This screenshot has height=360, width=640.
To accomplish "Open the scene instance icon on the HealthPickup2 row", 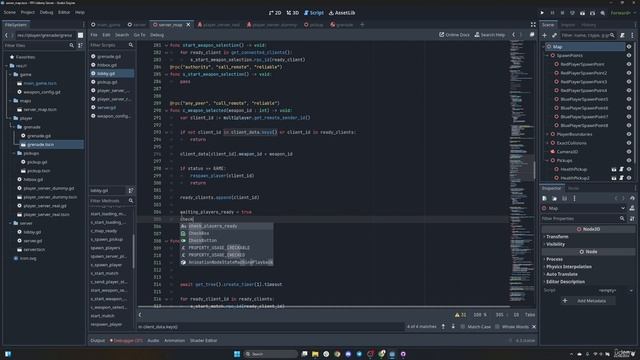I will click(x=614, y=178).
